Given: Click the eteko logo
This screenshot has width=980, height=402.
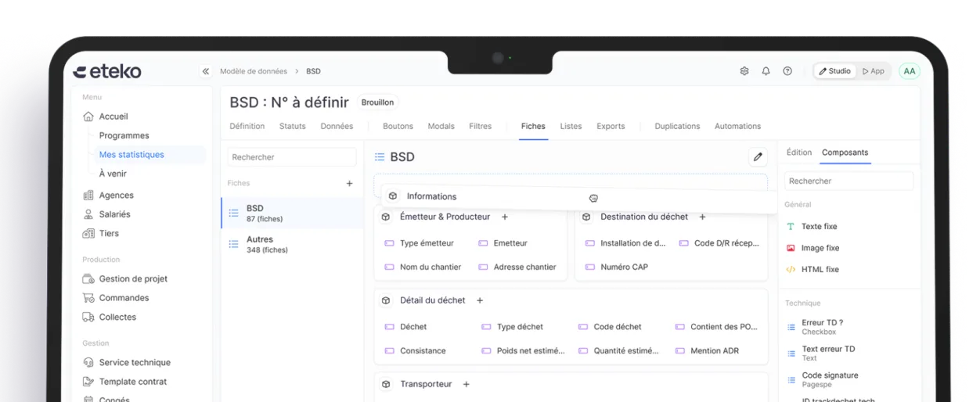Looking at the screenshot, I should [x=107, y=71].
